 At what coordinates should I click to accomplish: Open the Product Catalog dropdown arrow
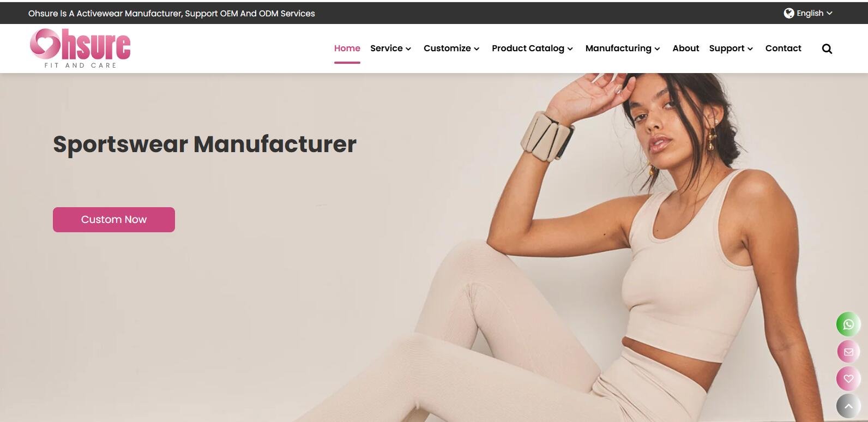[570, 49]
